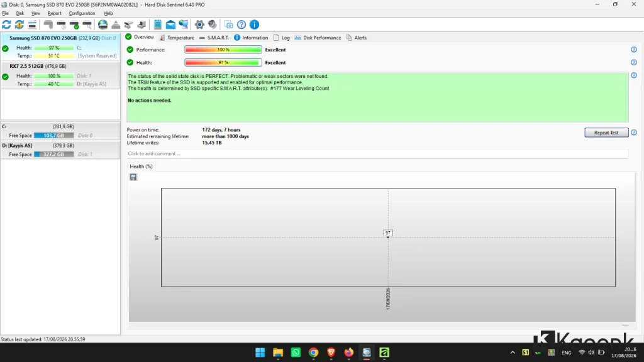
Task: Click the blue notepad report icon
Action: tap(158, 25)
